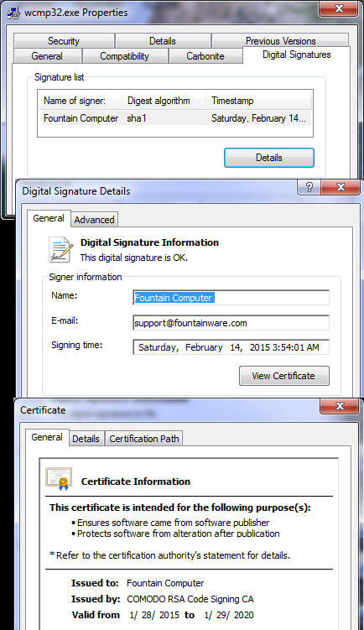Click the wcmp32.exe Properties title bar icon
Screen dimensions: 364x630
(x=14, y=13)
